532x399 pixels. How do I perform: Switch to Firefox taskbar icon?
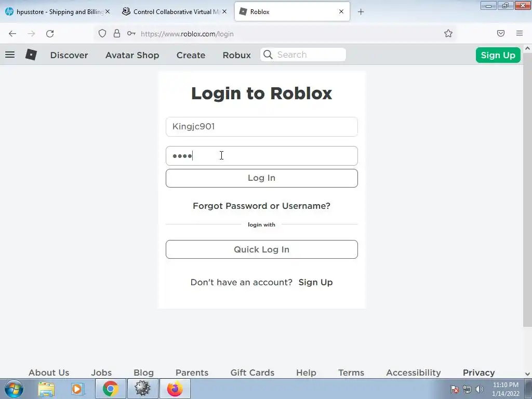pyautogui.click(x=175, y=389)
